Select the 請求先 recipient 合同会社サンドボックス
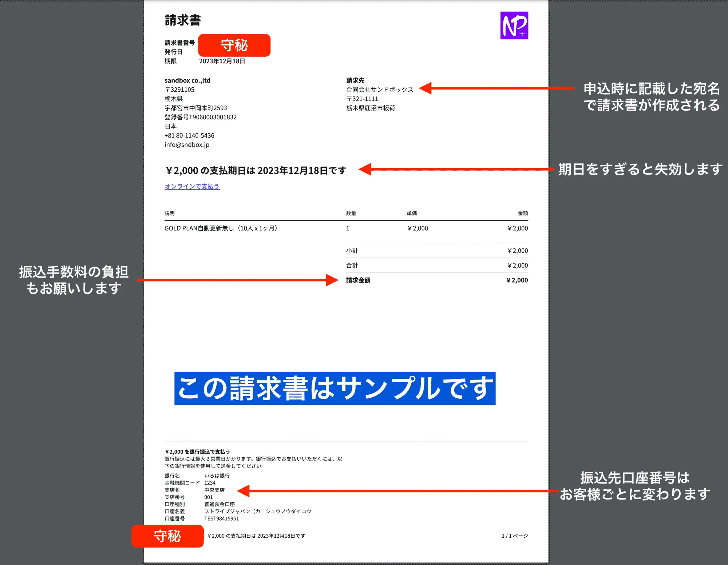This screenshot has height=565, width=728. coord(379,89)
